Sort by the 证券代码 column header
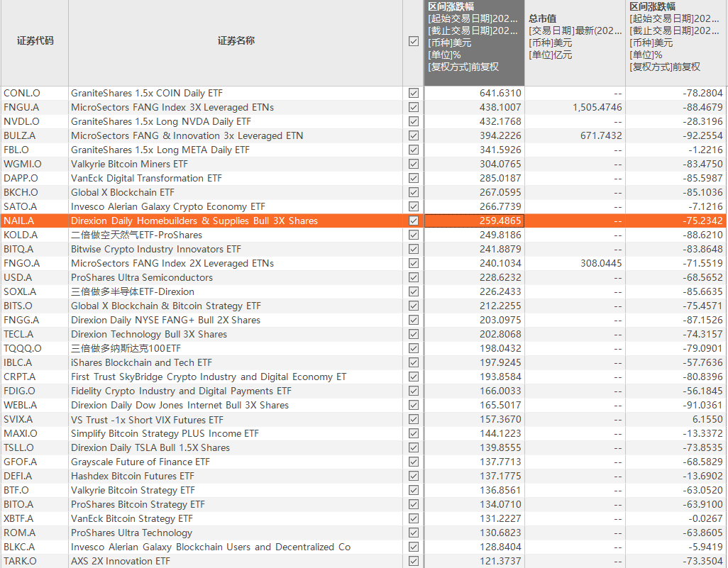This screenshot has height=568, width=728. [35, 41]
